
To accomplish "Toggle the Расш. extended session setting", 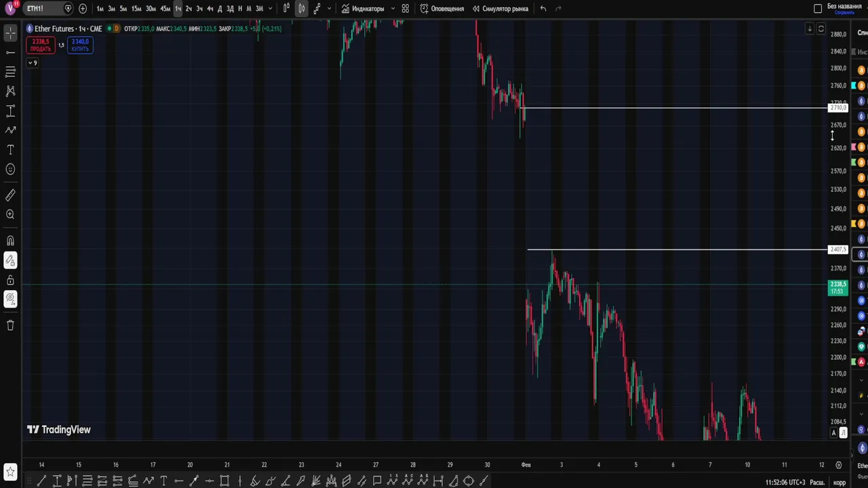I will (817, 483).
